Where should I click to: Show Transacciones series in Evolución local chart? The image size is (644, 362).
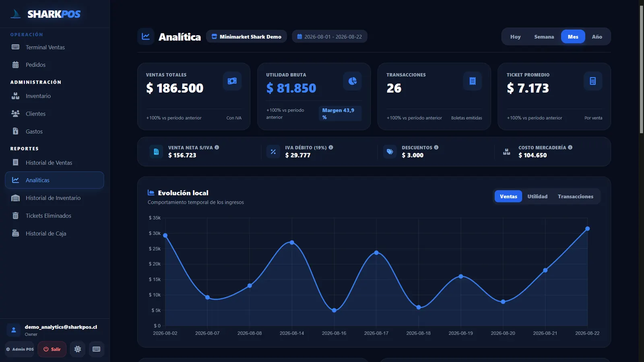pyautogui.click(x=576, y=196)
